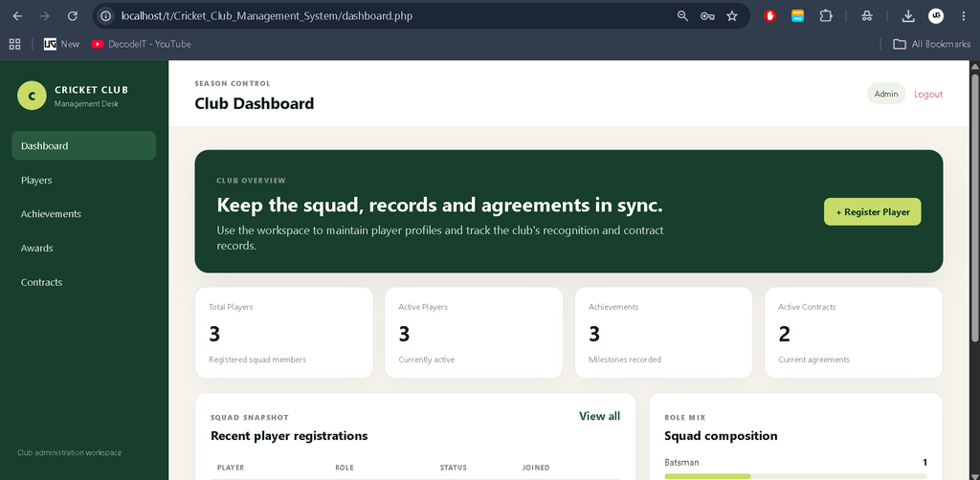Click 'Current agreements' text

[813, 360]
